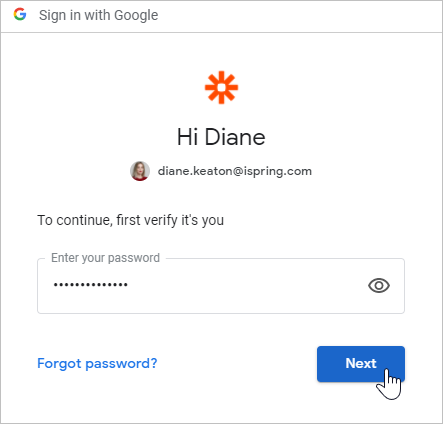
Task: Click Diane's profile avatar picture
Action: [x=140, y=171]
